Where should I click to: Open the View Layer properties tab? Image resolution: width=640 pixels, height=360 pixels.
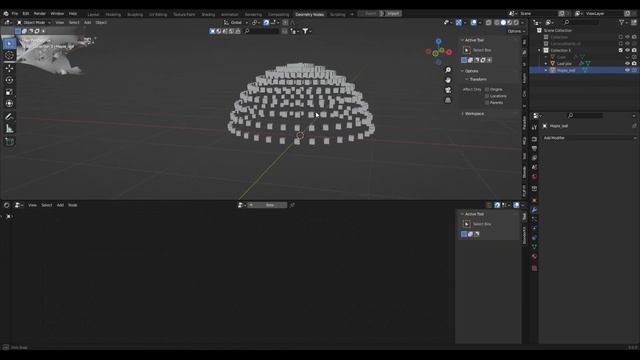[x=534, y=158]
